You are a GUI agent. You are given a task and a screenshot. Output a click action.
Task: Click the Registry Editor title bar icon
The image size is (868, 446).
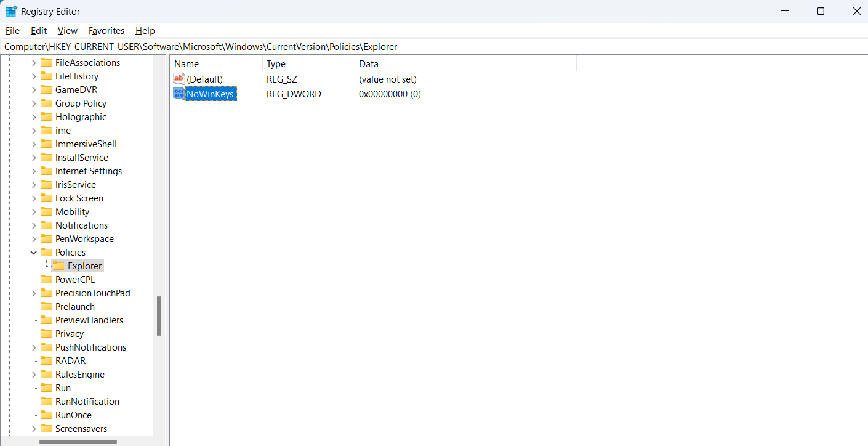10,10
